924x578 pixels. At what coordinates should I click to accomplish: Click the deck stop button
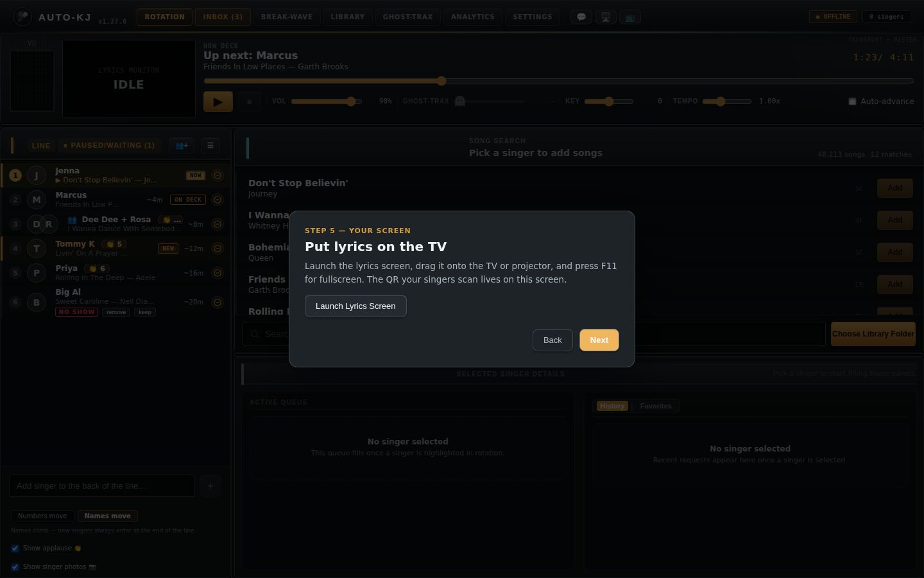click(250, 101)
